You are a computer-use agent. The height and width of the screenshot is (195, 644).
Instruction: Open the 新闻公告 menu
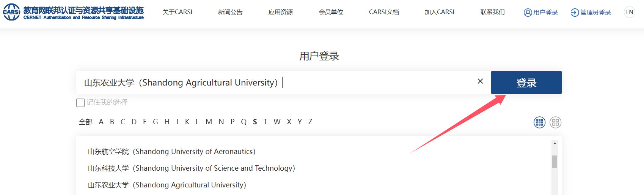tap(230, 12)
